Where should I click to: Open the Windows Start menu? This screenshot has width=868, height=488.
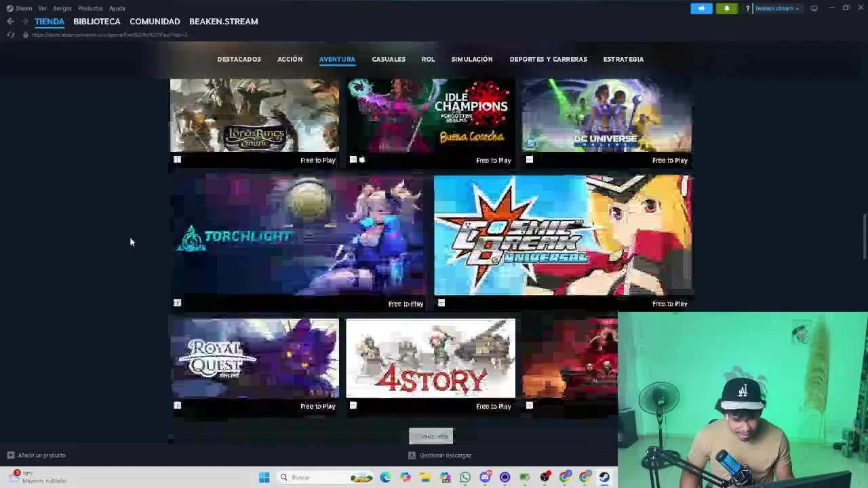(x=264, y=477)
